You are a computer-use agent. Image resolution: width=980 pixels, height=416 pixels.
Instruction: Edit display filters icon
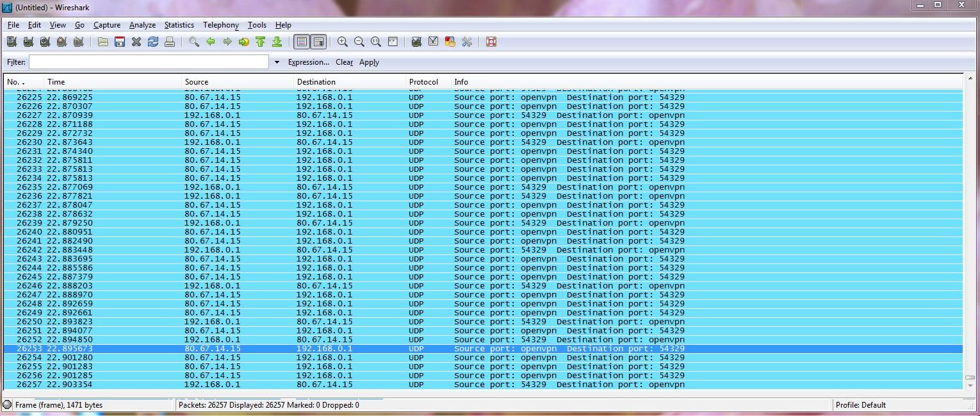pyautogui.click(x=434, y=42)
